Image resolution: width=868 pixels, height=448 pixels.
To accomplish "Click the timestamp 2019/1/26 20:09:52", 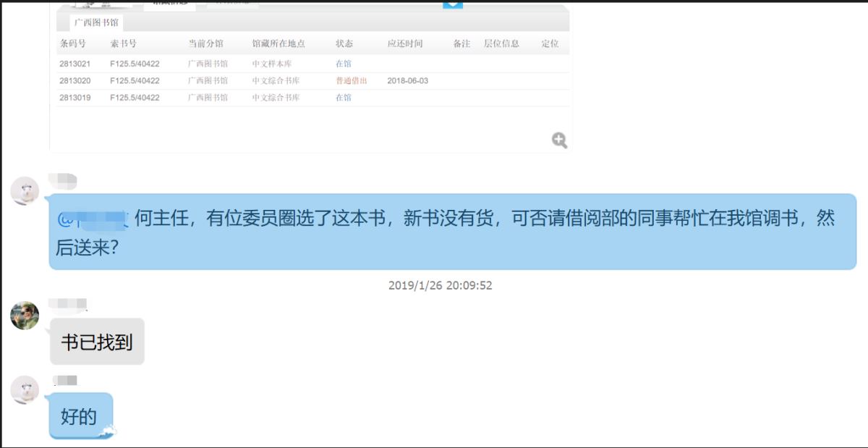I will tap(440, 285).
